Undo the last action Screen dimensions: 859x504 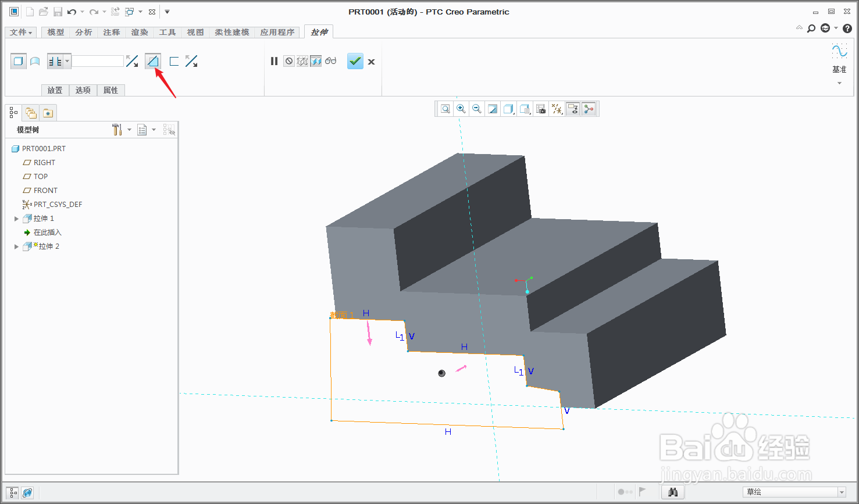click(72, 12)
